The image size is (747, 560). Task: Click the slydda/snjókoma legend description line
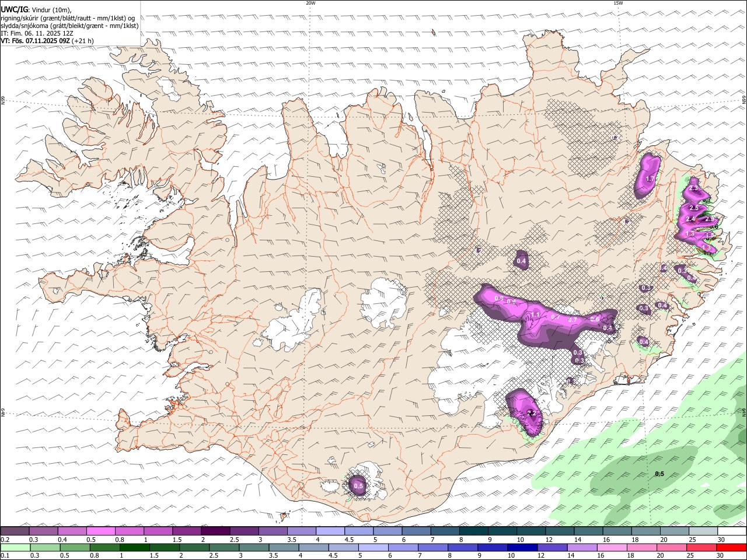pos(69,26)
